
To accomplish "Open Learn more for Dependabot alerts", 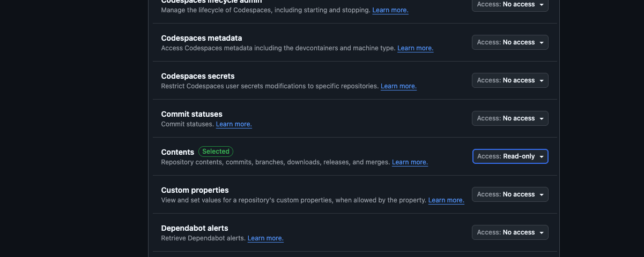I will (x=265, y=238).
